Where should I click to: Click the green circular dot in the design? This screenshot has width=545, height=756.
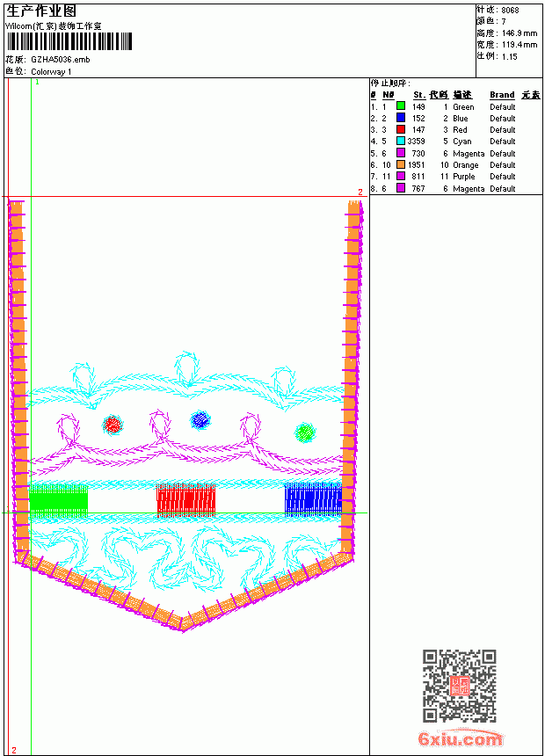305,433
